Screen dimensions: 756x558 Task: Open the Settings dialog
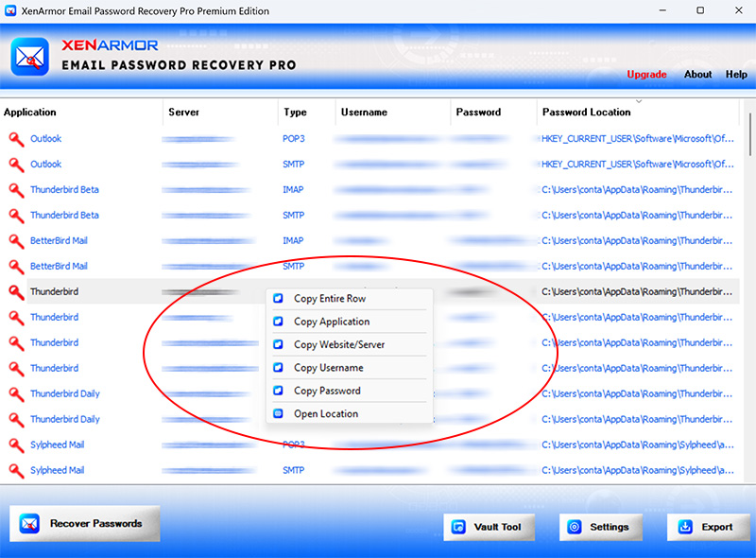pyautogui.click(x=600, y=528)
